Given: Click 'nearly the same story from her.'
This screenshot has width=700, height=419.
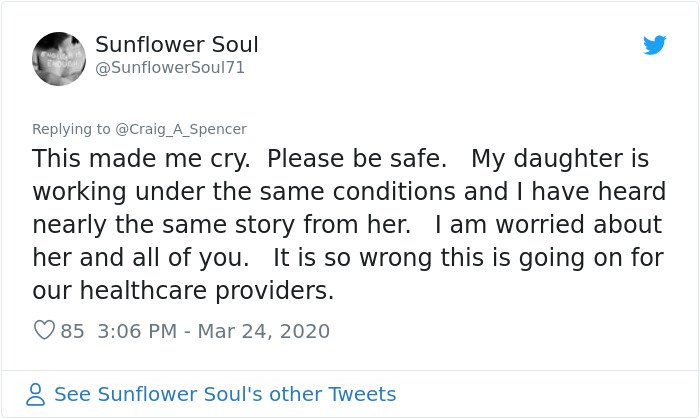Looking at the screenshot, I should [x=221, y=225].
